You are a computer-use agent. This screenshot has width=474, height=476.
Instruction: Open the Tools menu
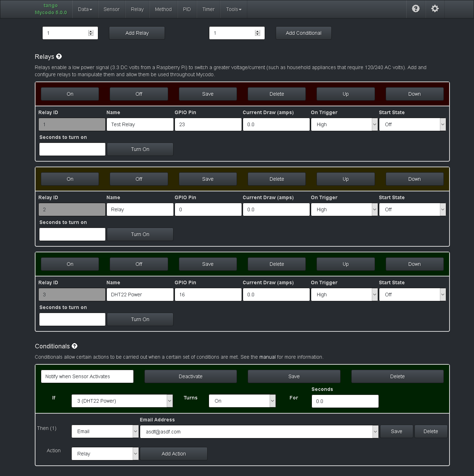[233, 9]
